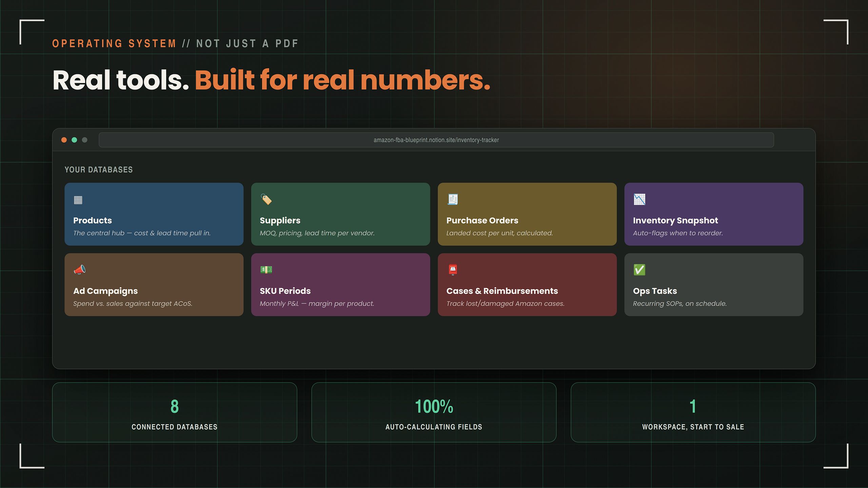Click the Purchase Orders receipt icon

(x=453, y=199)
